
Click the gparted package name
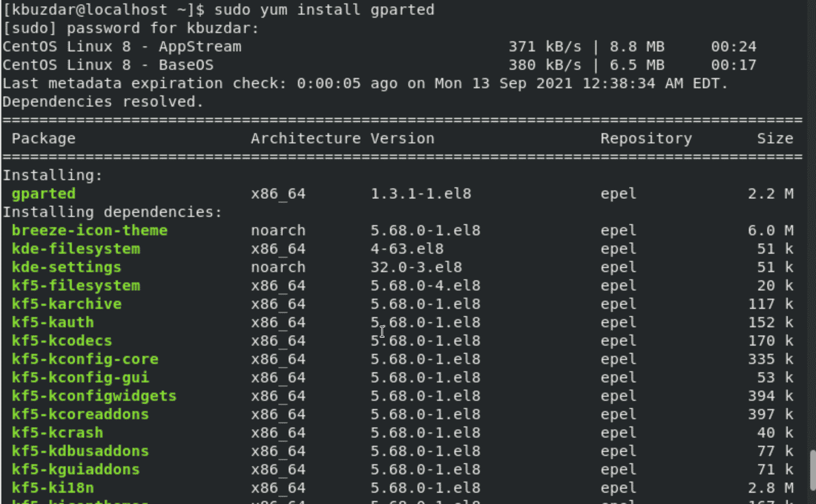point(44,193)
